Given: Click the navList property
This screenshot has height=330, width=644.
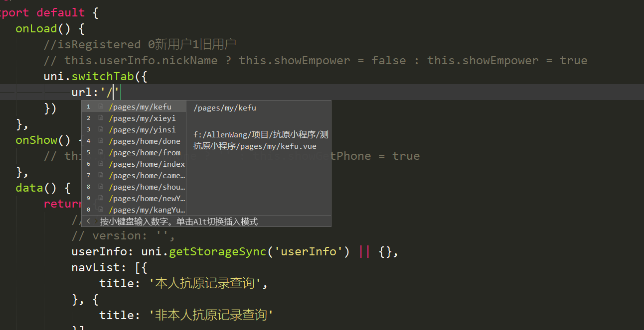Looking at the screenshot, I should [x=96, y=267].
